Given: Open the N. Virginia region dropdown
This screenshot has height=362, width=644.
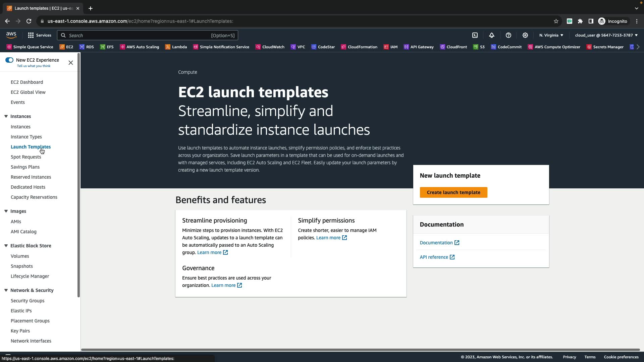Looking at the screenshot, I should (x=551, y=35).
